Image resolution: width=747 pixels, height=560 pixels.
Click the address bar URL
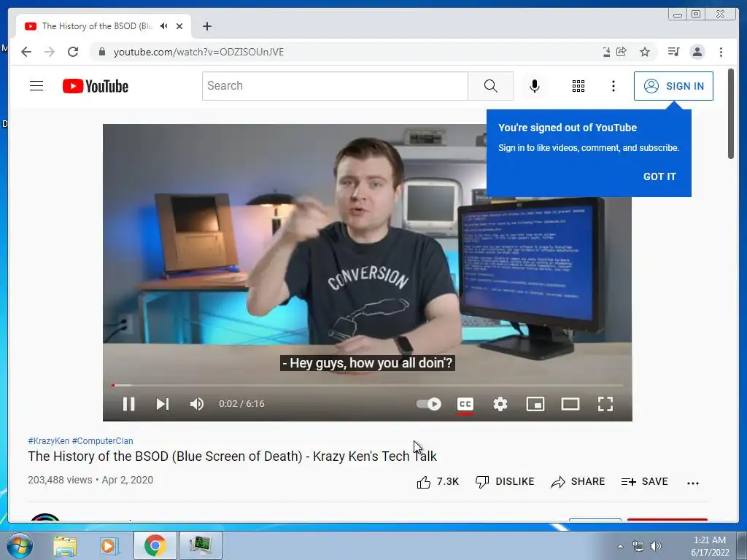click(198, 52)
